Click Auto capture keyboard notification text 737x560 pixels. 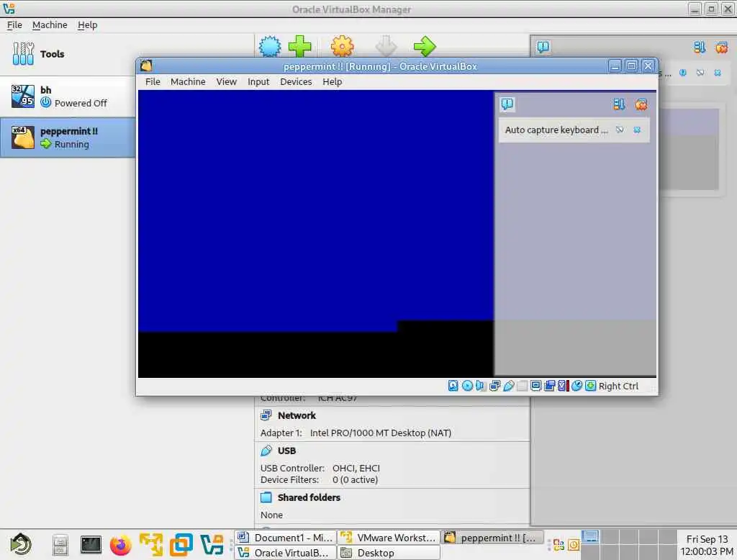coord(556,130)
